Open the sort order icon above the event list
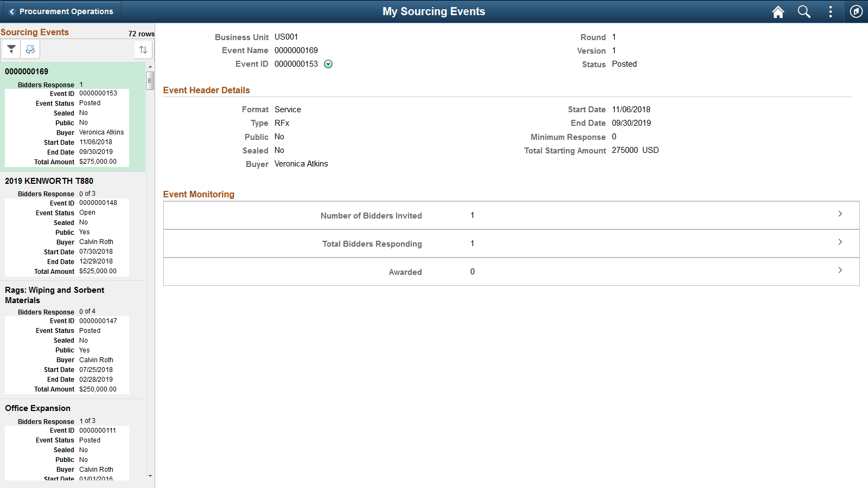 coord(143,49)
